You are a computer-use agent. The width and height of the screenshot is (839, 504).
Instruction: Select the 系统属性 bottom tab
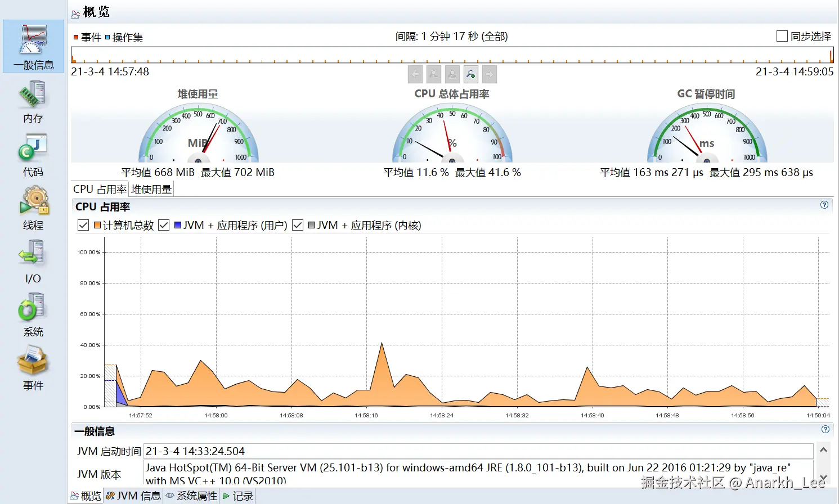pyautogui.click(x=192, y=496)
